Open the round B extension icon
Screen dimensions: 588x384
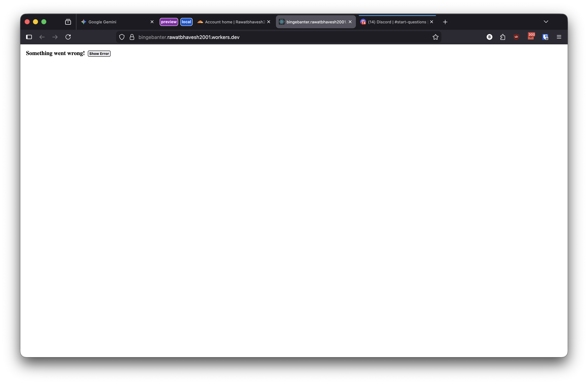click(489, 37)
